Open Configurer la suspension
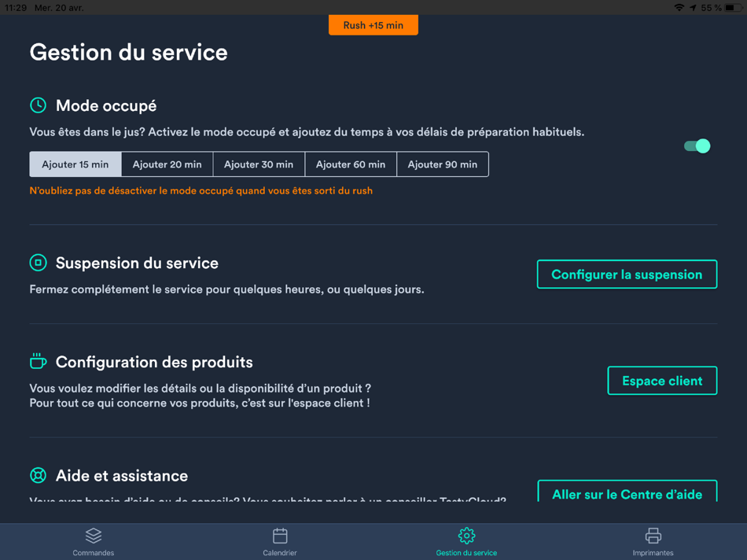Image resolution: width=747 pixels, height=560 pixels. point(626,274)
